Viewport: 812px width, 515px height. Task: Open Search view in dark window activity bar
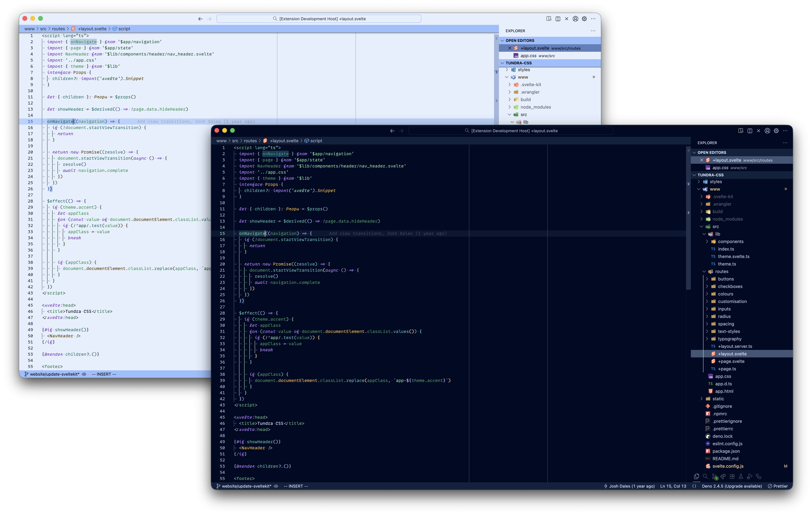pos(705,476)
